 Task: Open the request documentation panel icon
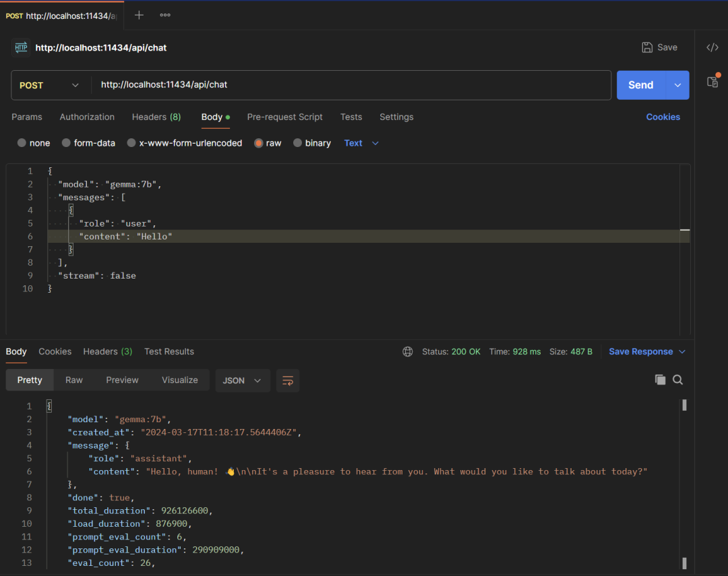(x=712, y=82)
